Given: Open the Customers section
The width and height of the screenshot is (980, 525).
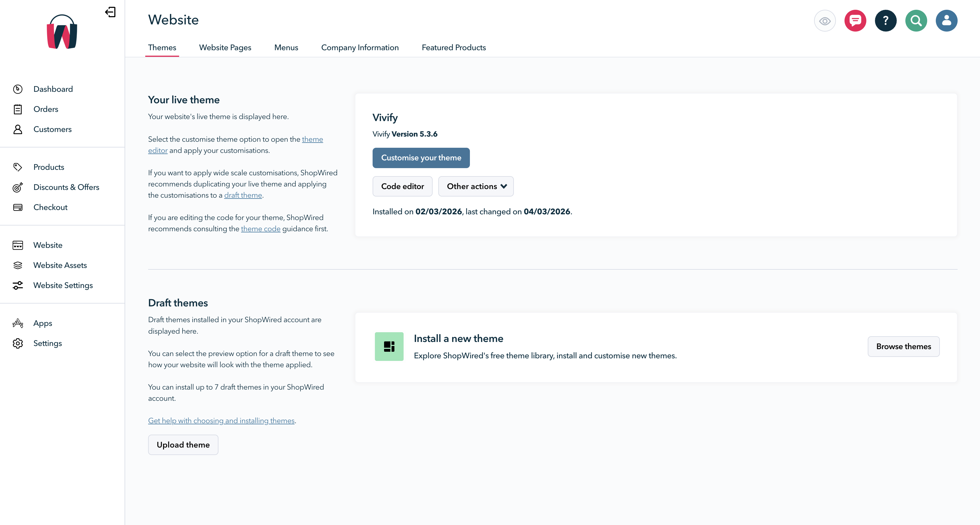Looking at the screenshot, I should pyautogui.click(x=53, y=129).
